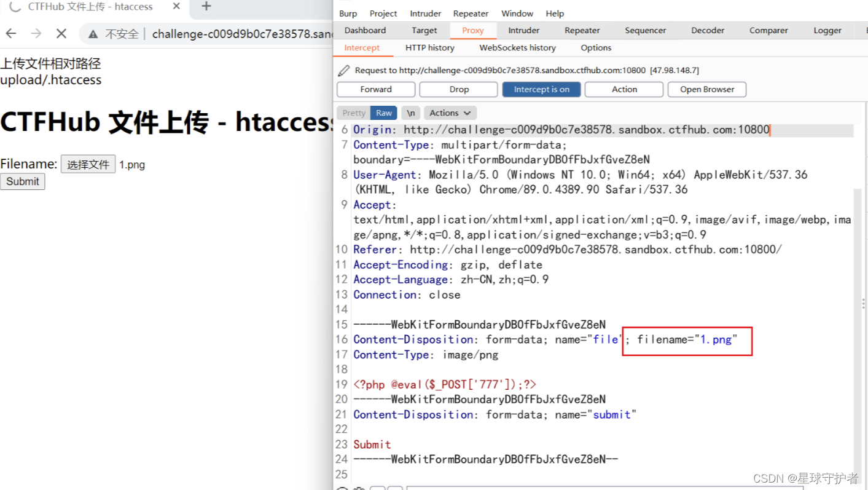The width and height of the screenshot is (868, 490).
Task: Click the pencil edit-target icon
Action: [x=344, y=71]
